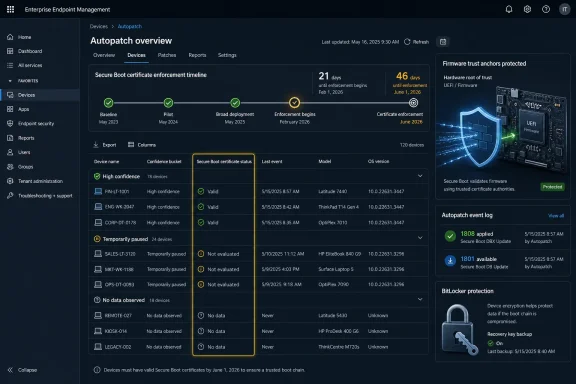Screen dimensions: 576x384
Task: Open Tenant administration in the sidebar
Action: point(40,181)
